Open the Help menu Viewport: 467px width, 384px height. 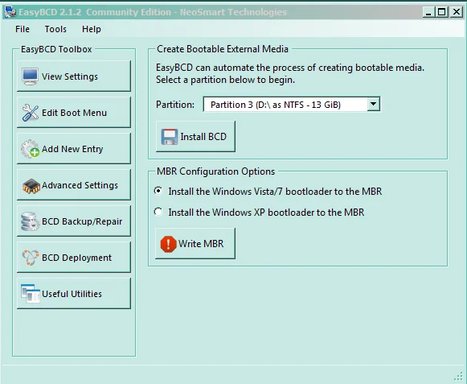pyautogui.click(x=91, y=29)
